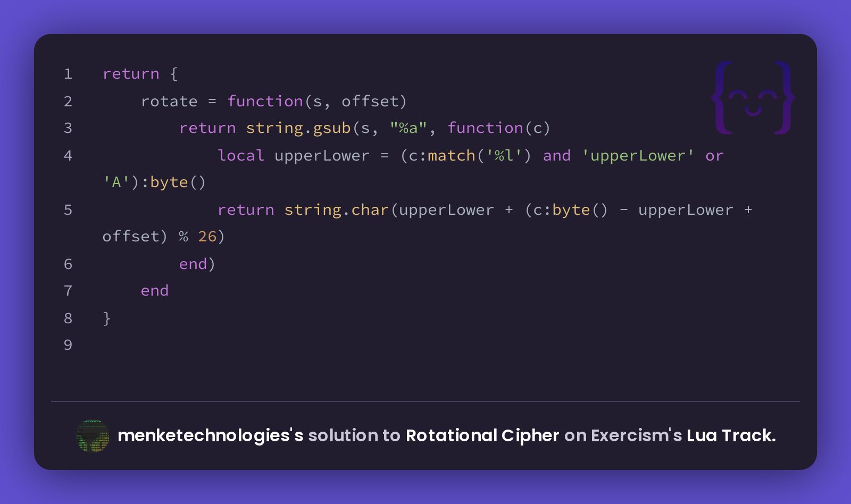Image resolution: width=851 pixels, height=504 pixels.
Task: Click the number 26 in the code
Action: (x=207, y=236)
